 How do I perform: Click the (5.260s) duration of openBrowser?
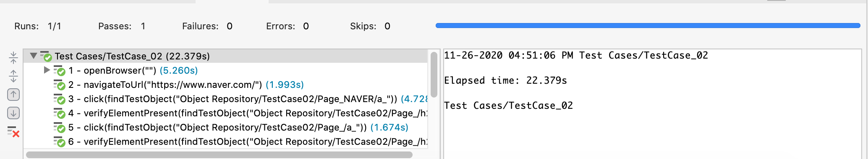coord(179,70)
